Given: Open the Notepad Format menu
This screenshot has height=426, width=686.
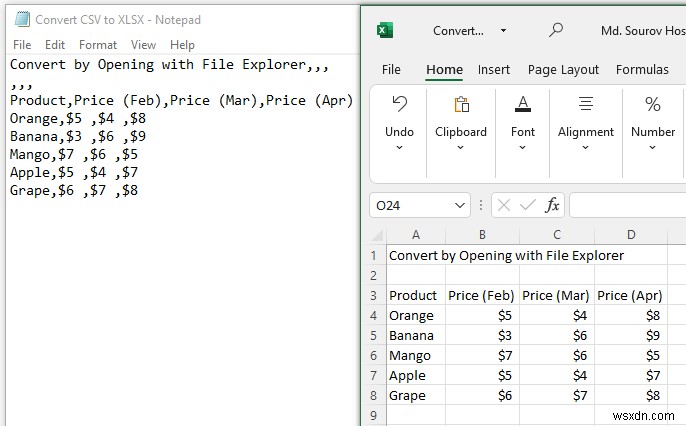Looking at the screenshot, I should (98, 45).
